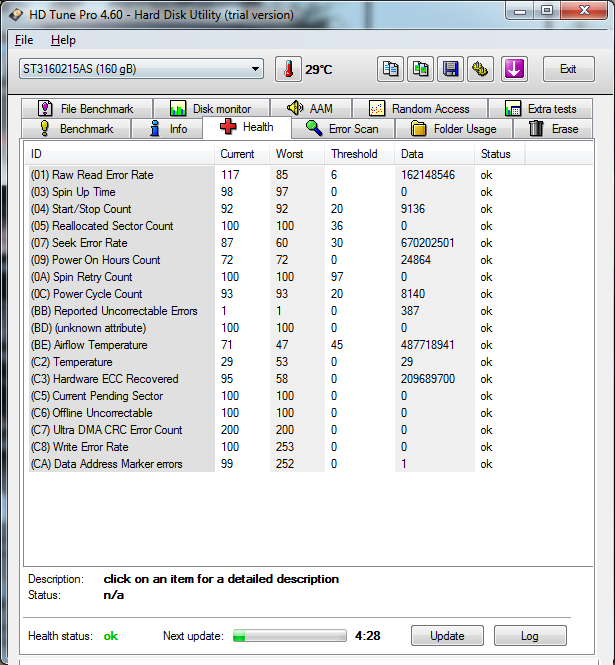The width and height of the screenshot is (615, 665).
Task: Open the Info tab
Action: click(167, 129)
